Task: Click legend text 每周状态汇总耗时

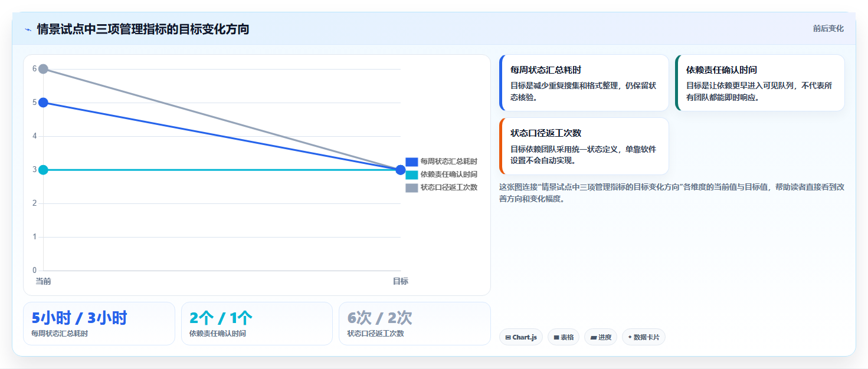Action: [x=449, y=162]
